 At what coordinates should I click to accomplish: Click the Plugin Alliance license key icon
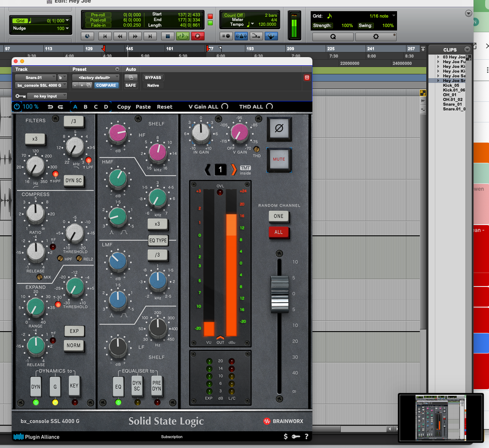point(296,436)
